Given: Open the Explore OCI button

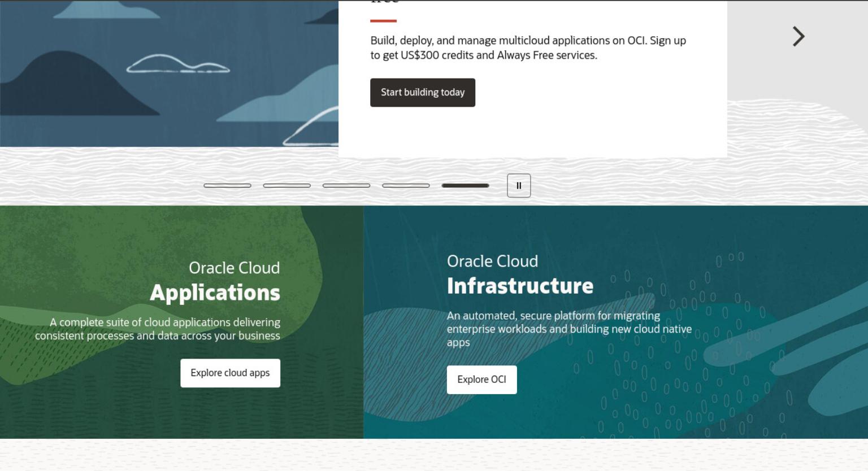Looking at the screenshot, I should pyautogui.click(x=481, y=380).
